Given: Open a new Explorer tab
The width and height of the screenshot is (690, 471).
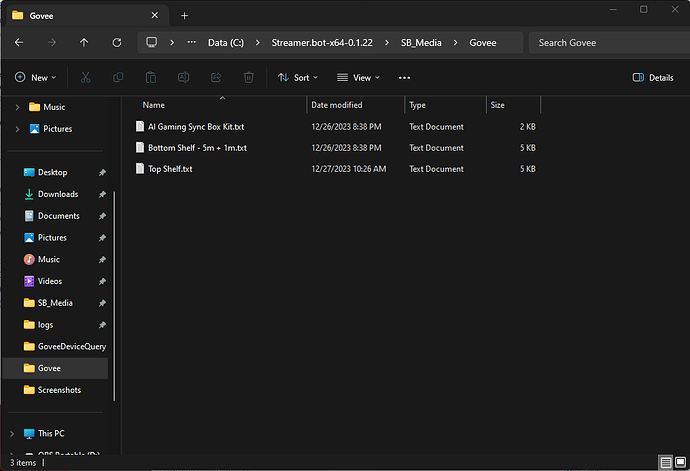Looking at the screenshot, I should (184, 15).
